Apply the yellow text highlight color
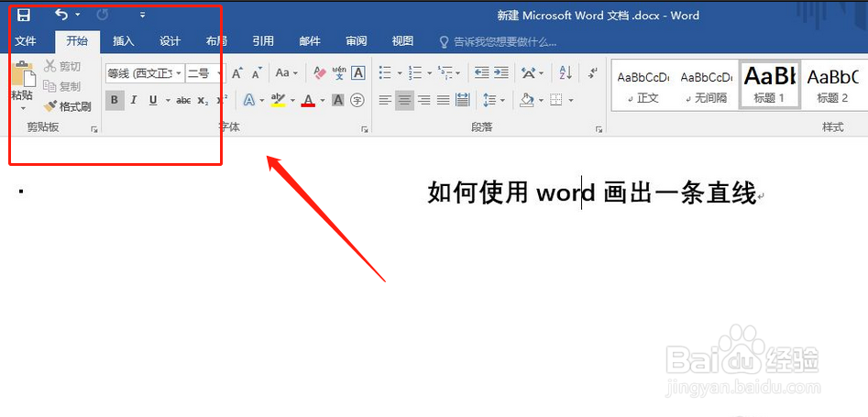Image resolution: width=868 pixels, height=417 pixels. tap(278, 100)
